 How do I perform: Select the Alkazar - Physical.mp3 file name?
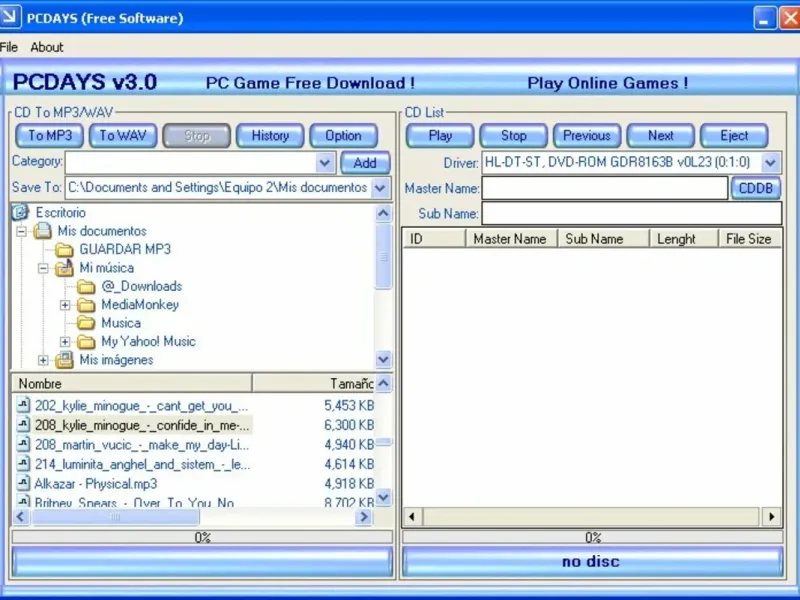click(x=96, y=483)
